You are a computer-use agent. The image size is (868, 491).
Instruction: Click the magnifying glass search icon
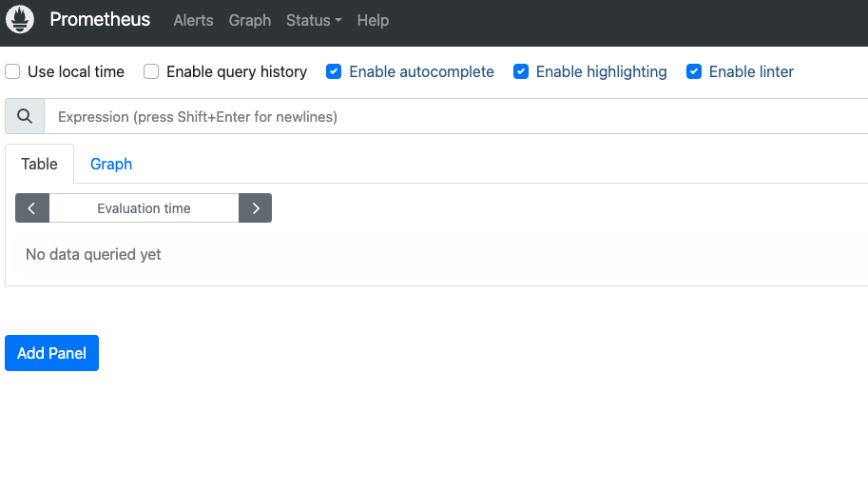pos(25,116)
